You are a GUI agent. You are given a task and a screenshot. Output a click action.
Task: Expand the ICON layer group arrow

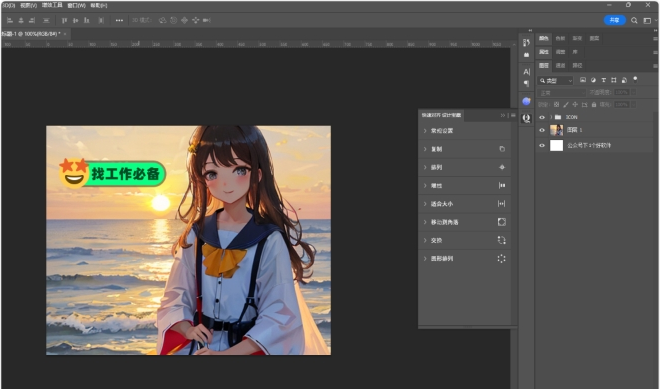point(551,117)
